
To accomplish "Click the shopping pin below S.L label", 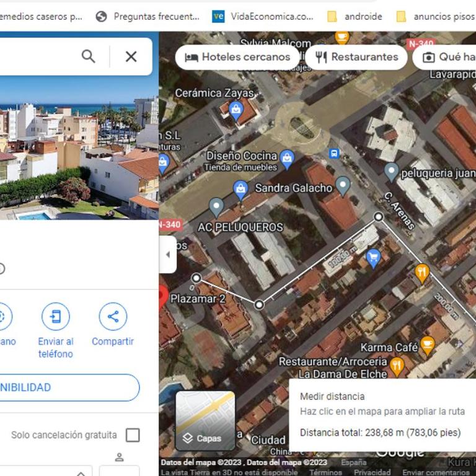I will [163, 164].
